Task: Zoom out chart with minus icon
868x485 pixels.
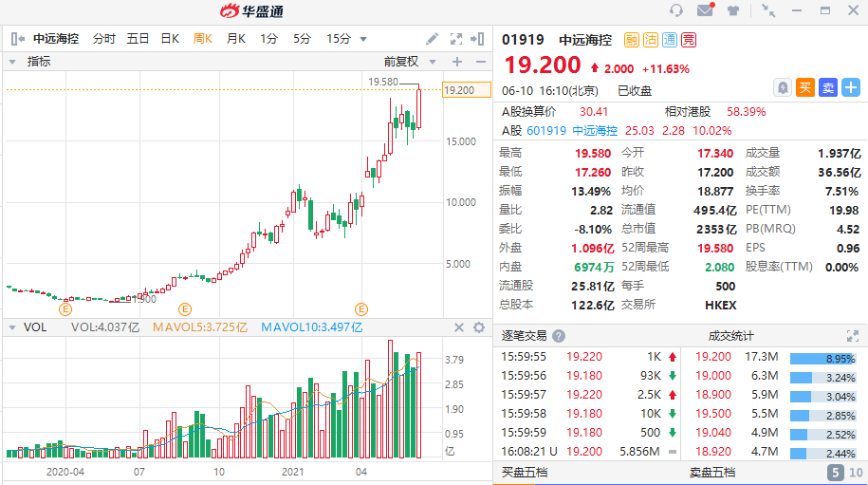Action: coord(481,62)
